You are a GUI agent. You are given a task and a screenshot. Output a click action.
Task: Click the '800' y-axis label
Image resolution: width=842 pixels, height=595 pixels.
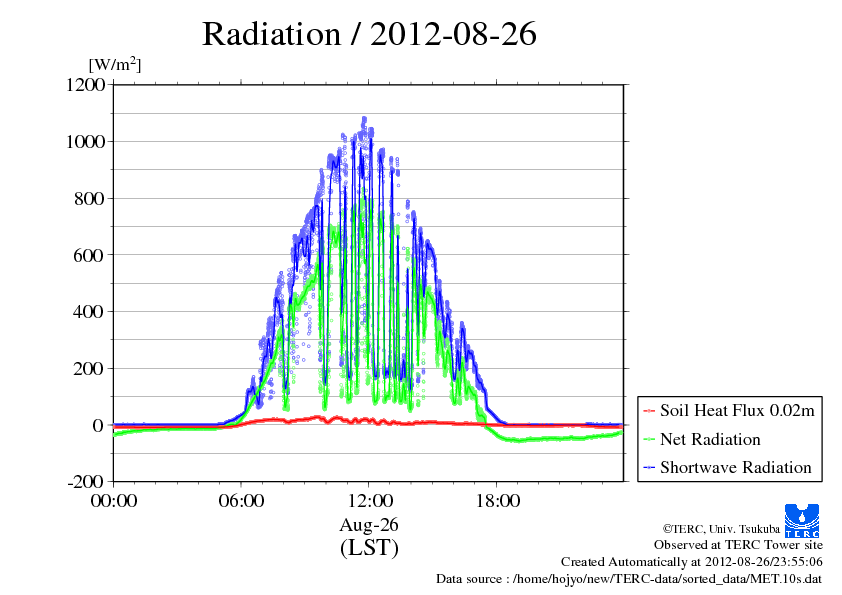click(x=89, y=199)
